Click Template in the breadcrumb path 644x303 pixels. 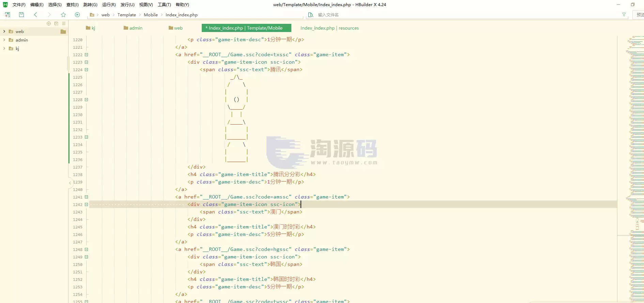(x=127, y=15)
